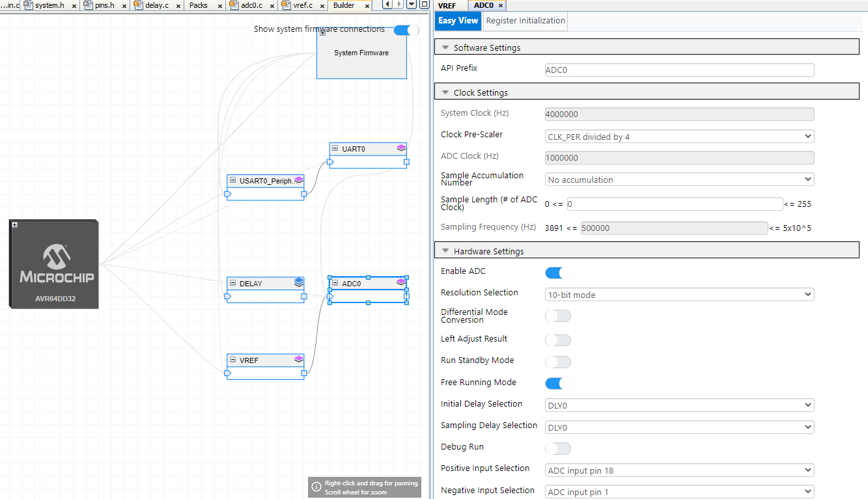Click the plus icon on AVR64DD32 chip
Viewport: 868px width, 499px height.
tap(14, 225)
